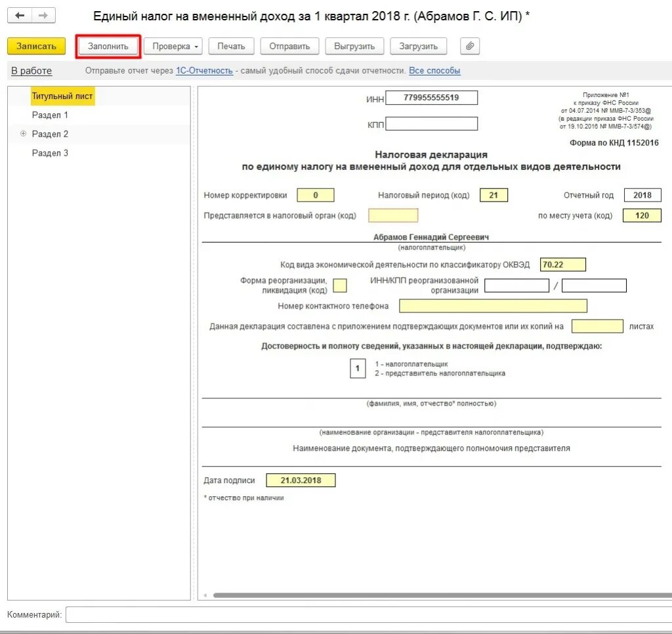Viewport: 672px width, 634px height.
Task: Click the Номер контактного телефона field
Action: click(493, 306)
